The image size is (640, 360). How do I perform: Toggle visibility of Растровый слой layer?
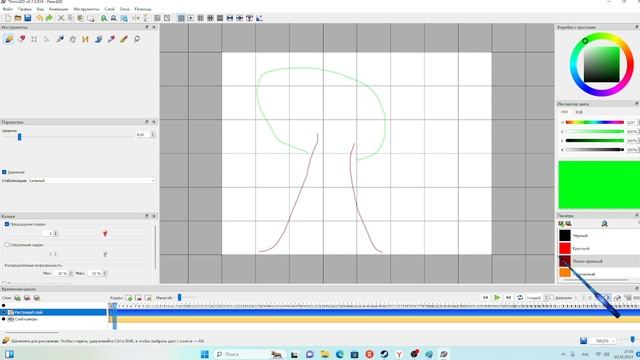(x=4, y=312)
